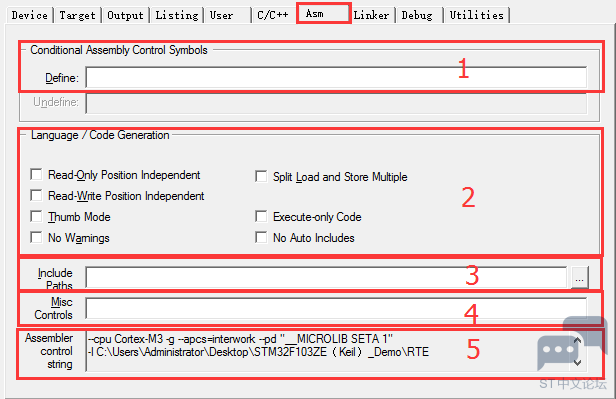This screenshot has width=616, height=399.
Task: Open the Utilities tab
Action: [x=477, y=15]
